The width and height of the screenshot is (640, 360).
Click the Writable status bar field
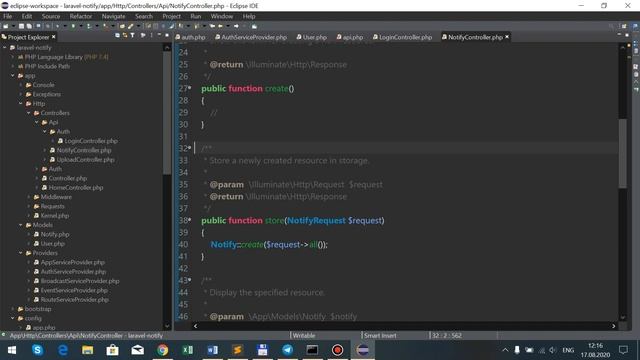click(x=304, y=336)
